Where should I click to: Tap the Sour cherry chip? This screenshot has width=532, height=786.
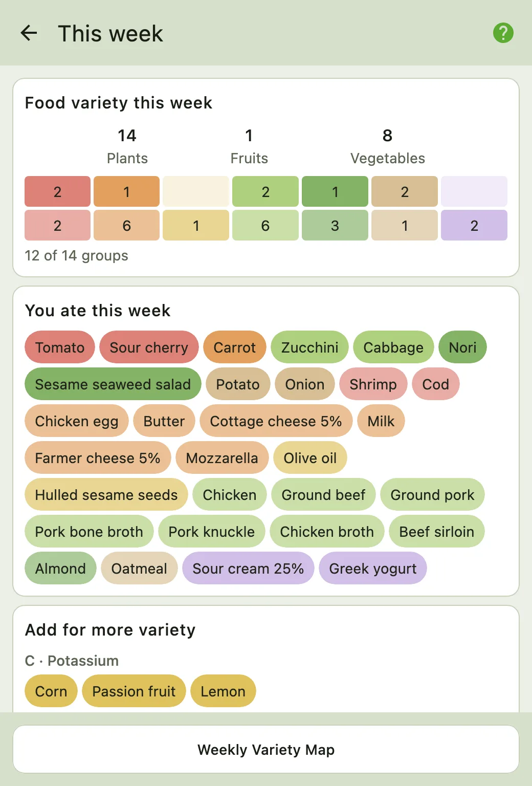[149, 347]
